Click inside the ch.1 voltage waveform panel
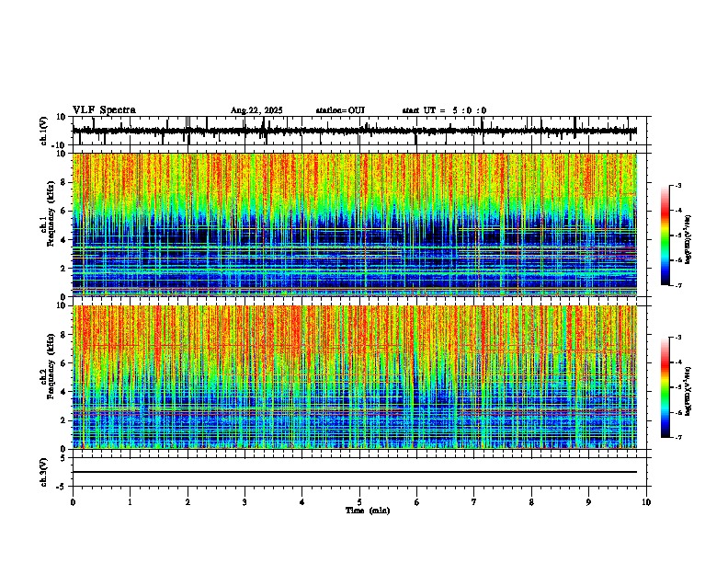 (x=359, y=131)
